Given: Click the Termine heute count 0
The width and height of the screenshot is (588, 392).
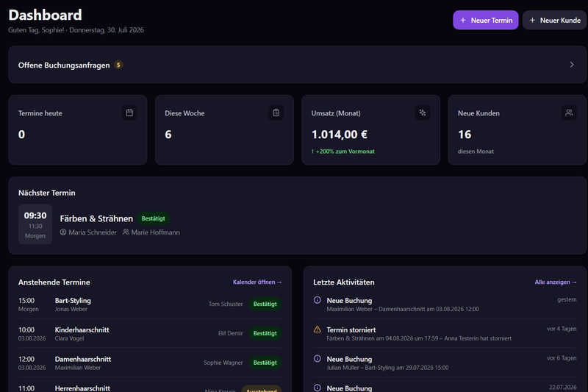Looking at the screenshot, I should click(x=22, y=135).
